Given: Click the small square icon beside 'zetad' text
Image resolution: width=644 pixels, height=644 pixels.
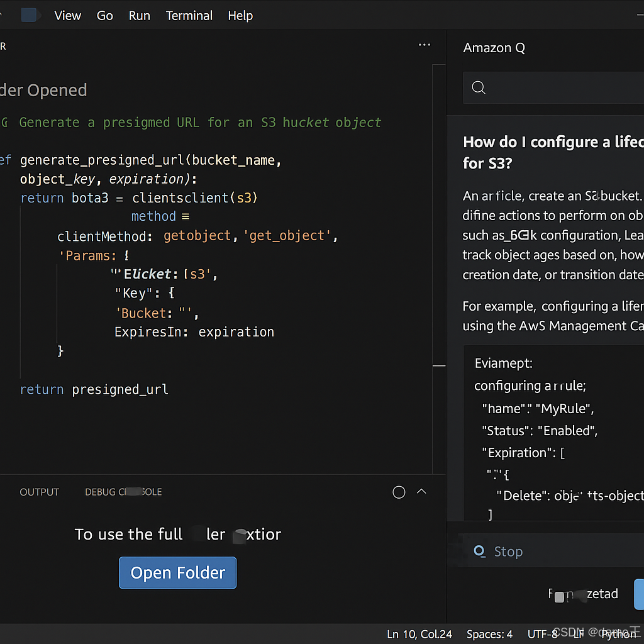Looking at the screenshot, I should pos(559,597).
